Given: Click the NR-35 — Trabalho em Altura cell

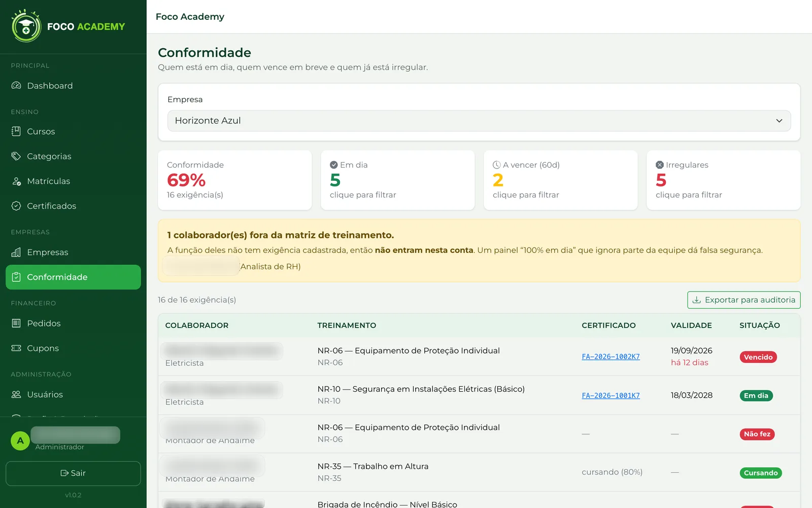Looking at the screenshot, I should click(x=373, y=466).
